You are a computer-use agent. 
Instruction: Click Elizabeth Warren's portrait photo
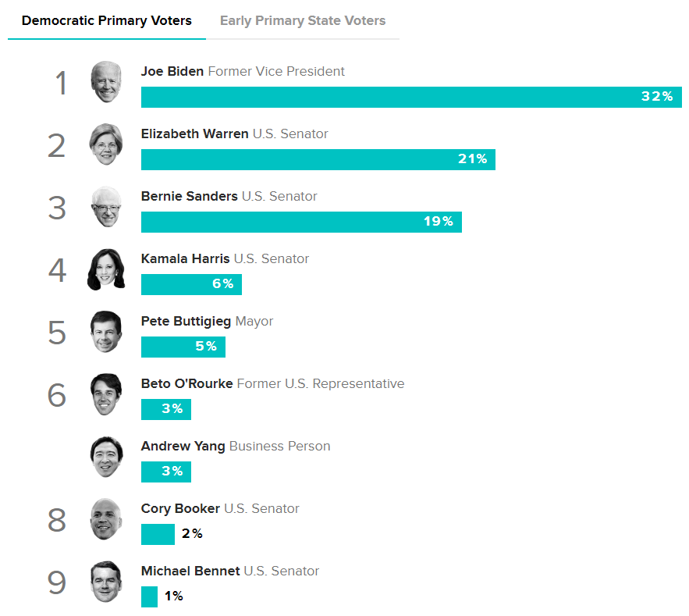pos(106,144)
